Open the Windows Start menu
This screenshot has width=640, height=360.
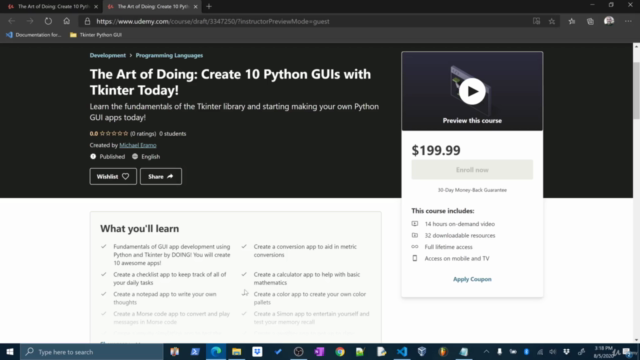click(x=10, y=351)
